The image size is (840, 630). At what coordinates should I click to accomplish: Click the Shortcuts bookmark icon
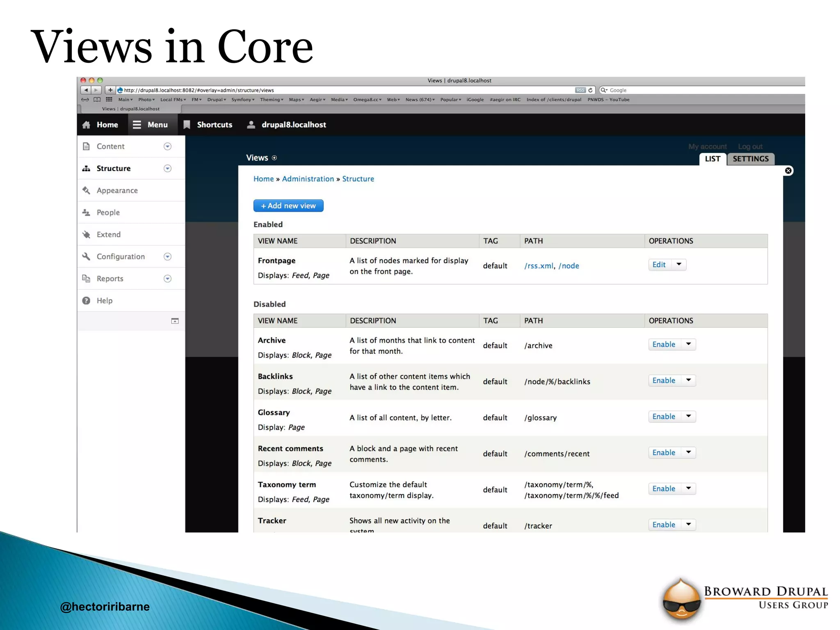pos(187,125)
